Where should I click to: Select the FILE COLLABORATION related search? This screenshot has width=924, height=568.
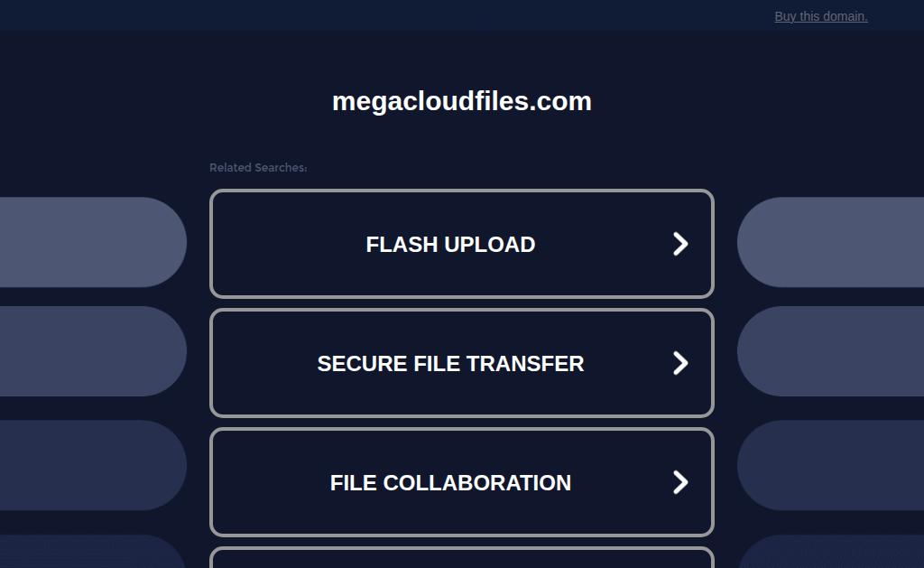coord(462,482)
